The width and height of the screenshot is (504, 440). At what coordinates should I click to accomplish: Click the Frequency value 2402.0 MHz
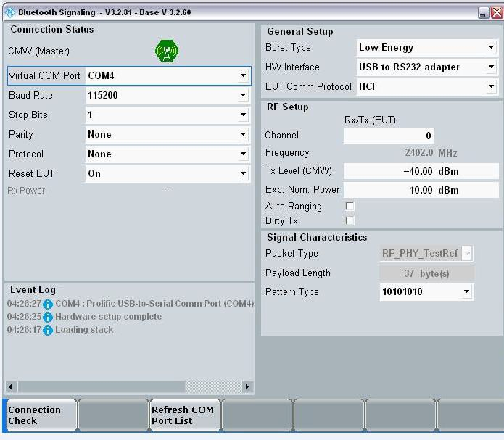(x=431, y=153)
